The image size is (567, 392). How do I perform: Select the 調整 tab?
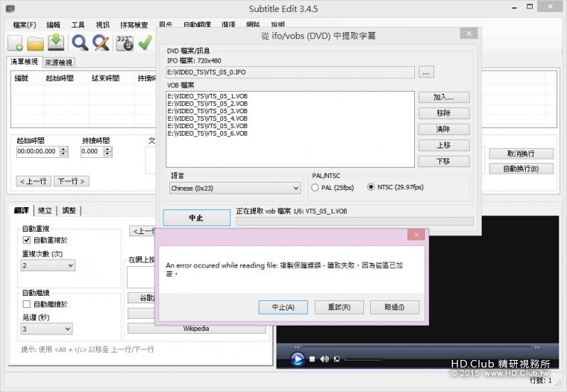pos(69,211)
